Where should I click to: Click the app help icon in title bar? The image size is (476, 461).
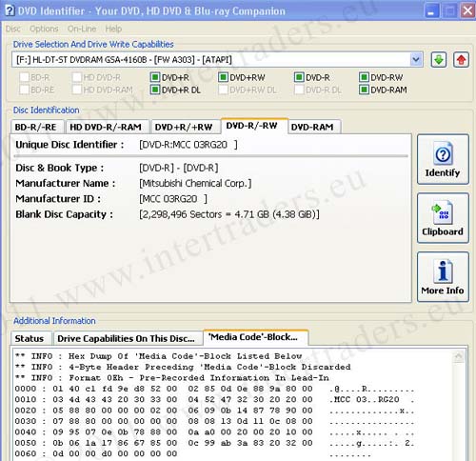10,10
